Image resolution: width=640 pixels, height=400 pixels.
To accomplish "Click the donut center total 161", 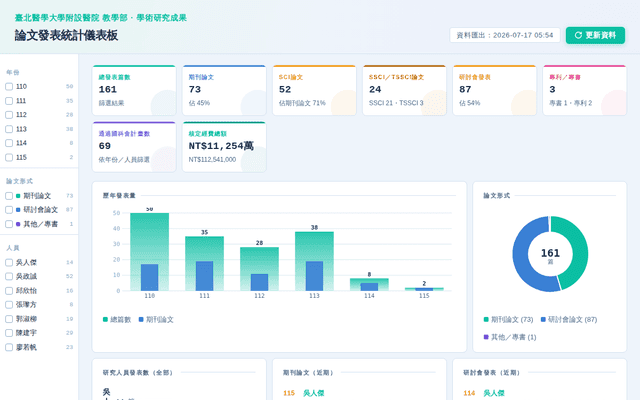I will click(550, 255).
